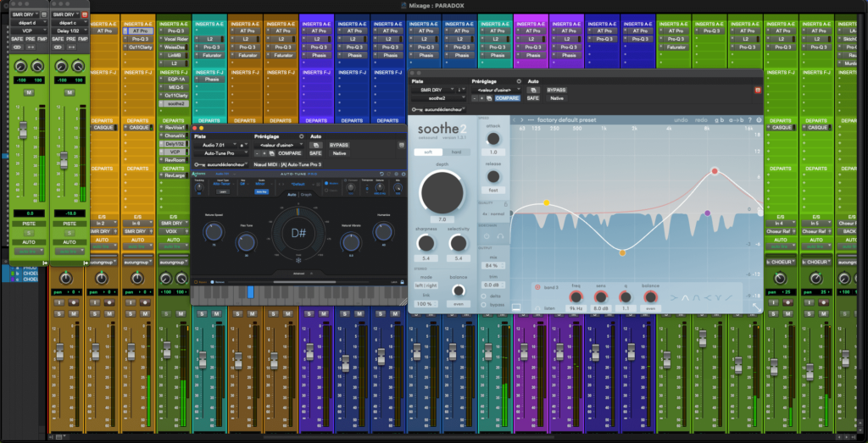868x443 pixels.
Task: Click the soothe2 power button icon
Action: [x=759, y=120]
